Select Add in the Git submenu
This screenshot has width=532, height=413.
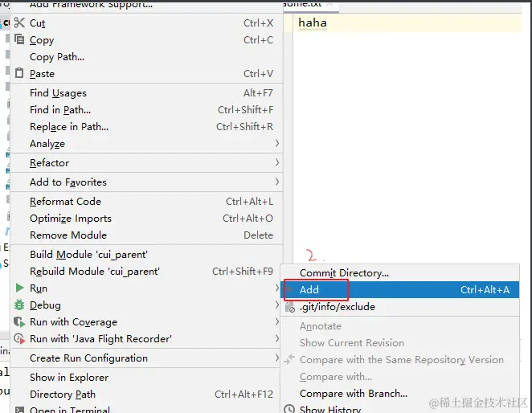coord(400,290)
